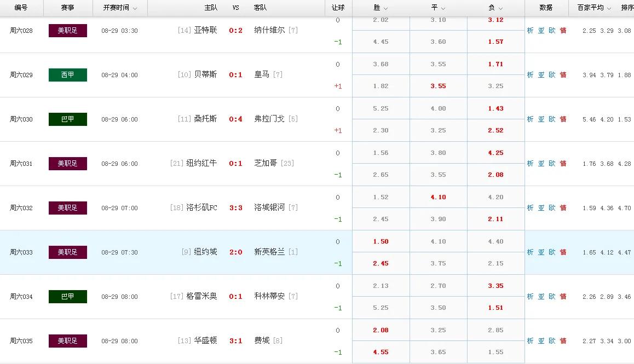Open the 析 analysis page for 亚特联 match

coord(529,31)
